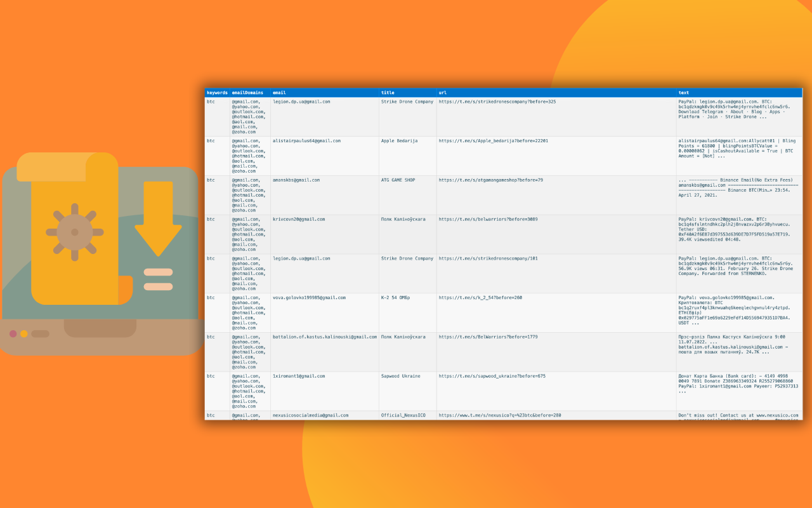The height and width of the screenshot is (508, 812).
Task: Open URL t.me/s/Apple_bedarija?before=22201
Action: tap(494, 141)
